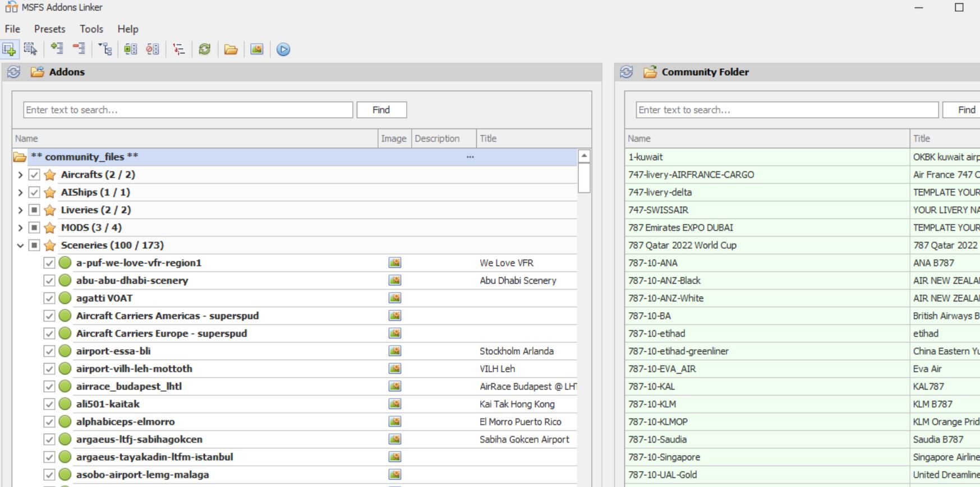
Task: Click the folder icon beside Community Folder heading
Action: 650,72
